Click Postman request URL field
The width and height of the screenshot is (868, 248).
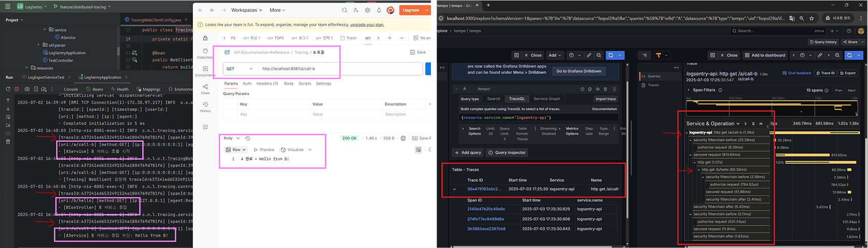(341, 69)
